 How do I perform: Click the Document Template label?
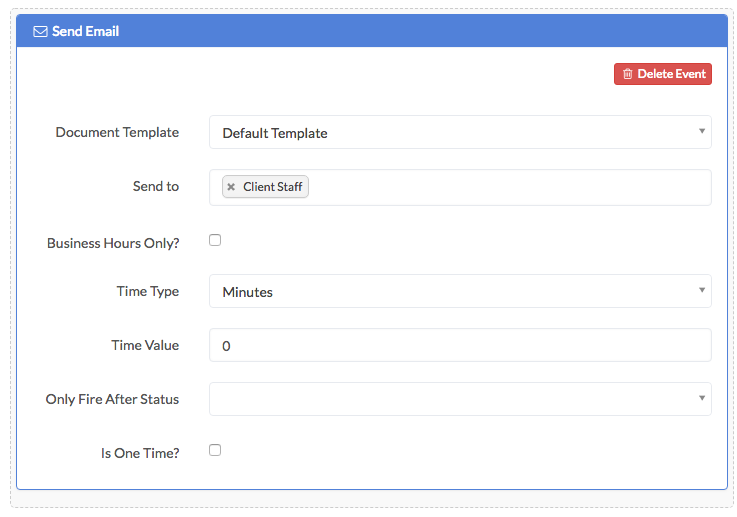[x=117, y=133]
